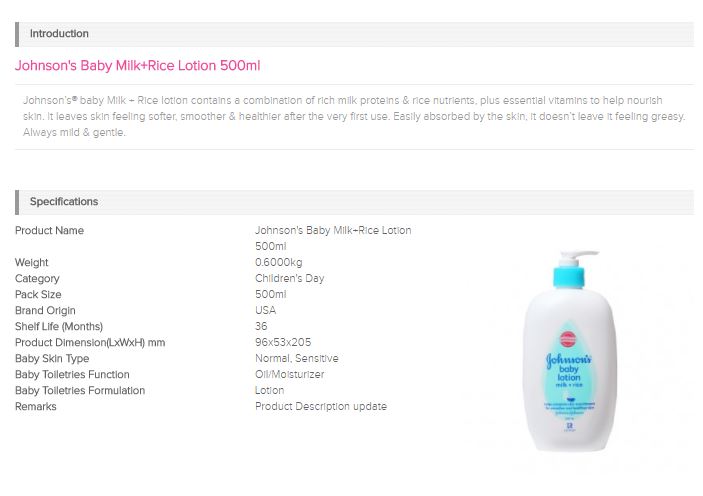Click the Johnson's baby lotion bottle image
This screenshot has height=496, width=703.
(x=570, y=351)
